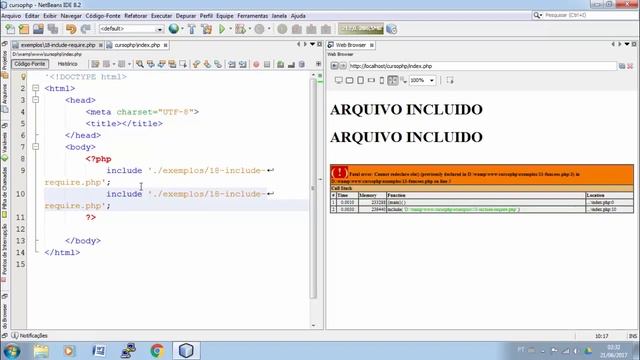640x360 pixels.
Task: Open the editor documents list dropdown arrow
Action: pyautogui.click(x=313, y=44)
